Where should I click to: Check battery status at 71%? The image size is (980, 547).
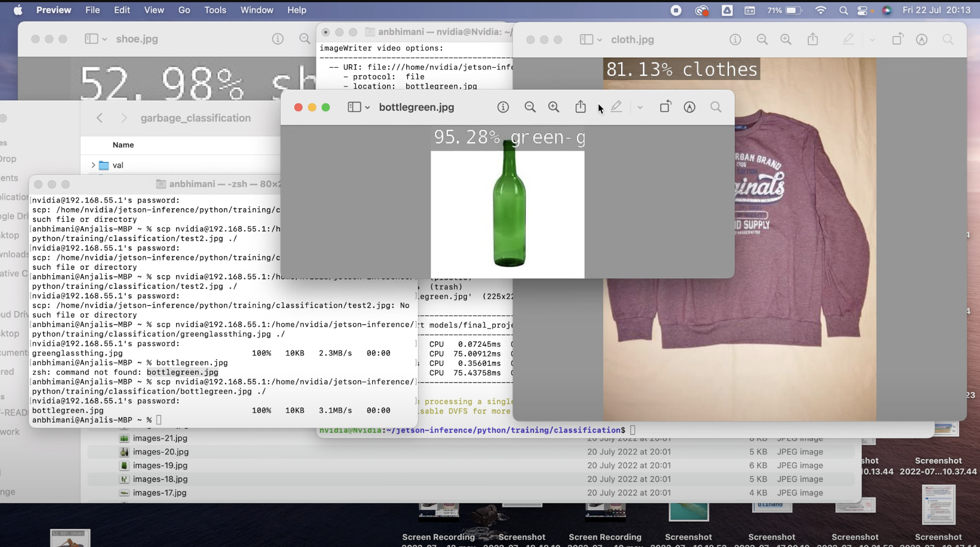coord(785,10)
